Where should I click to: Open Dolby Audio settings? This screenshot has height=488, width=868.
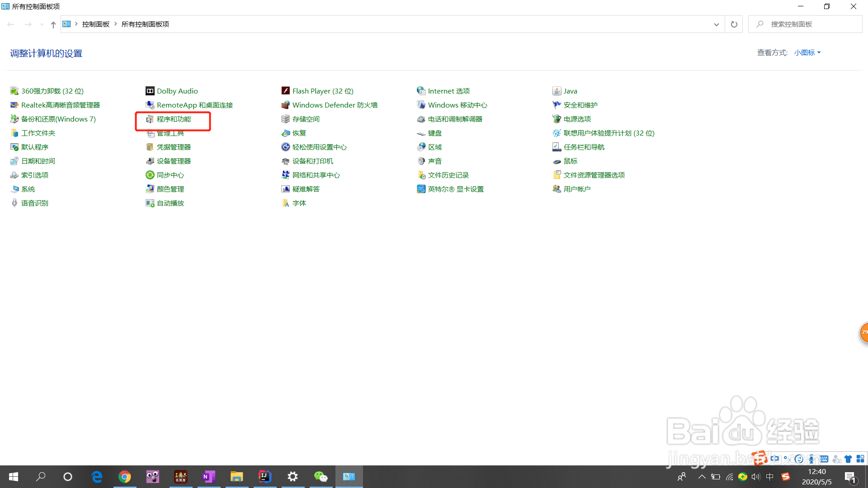177,91
